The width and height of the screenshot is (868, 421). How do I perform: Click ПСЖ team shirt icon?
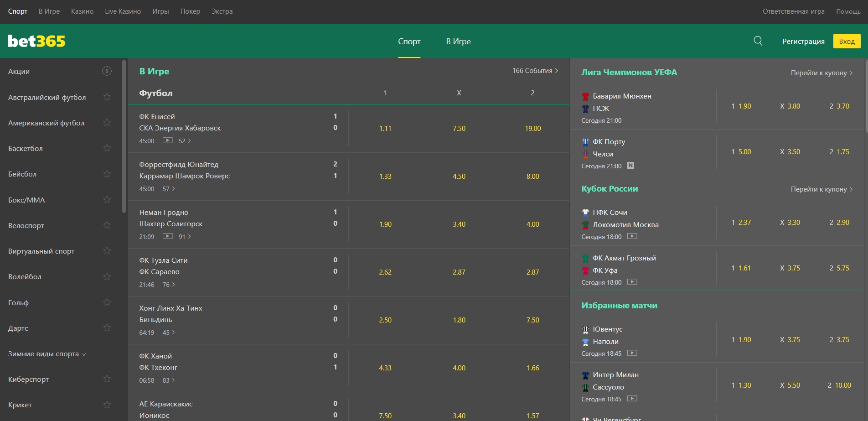(x=585, y=109)
